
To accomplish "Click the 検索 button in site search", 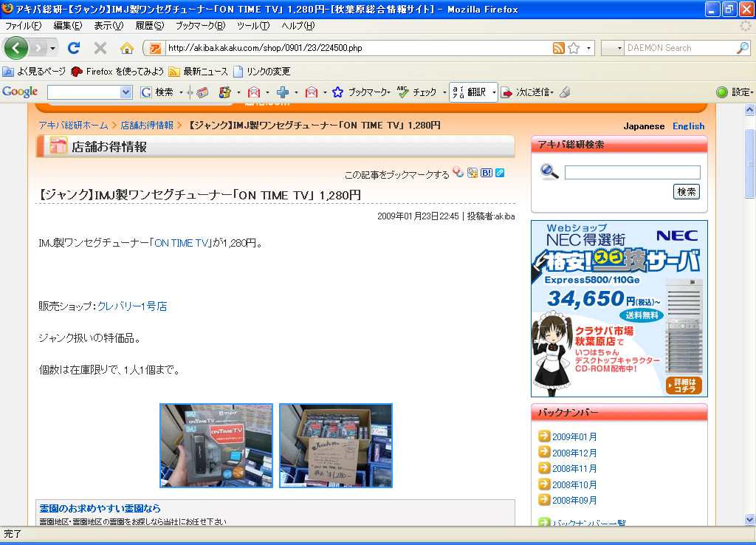I will pos(686,192).
